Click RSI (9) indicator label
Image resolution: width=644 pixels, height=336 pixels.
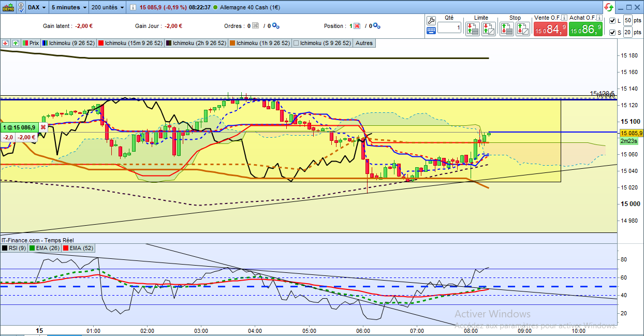(17, 249)
